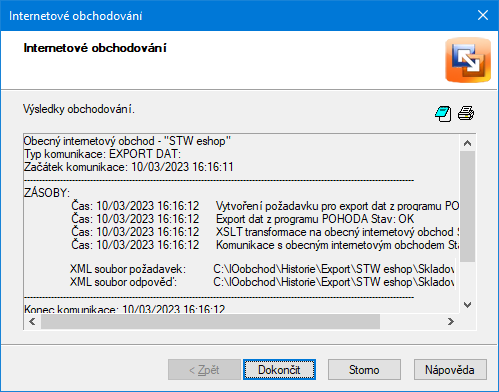Click horizontal scrollbar right arrow

pos(451,321)
